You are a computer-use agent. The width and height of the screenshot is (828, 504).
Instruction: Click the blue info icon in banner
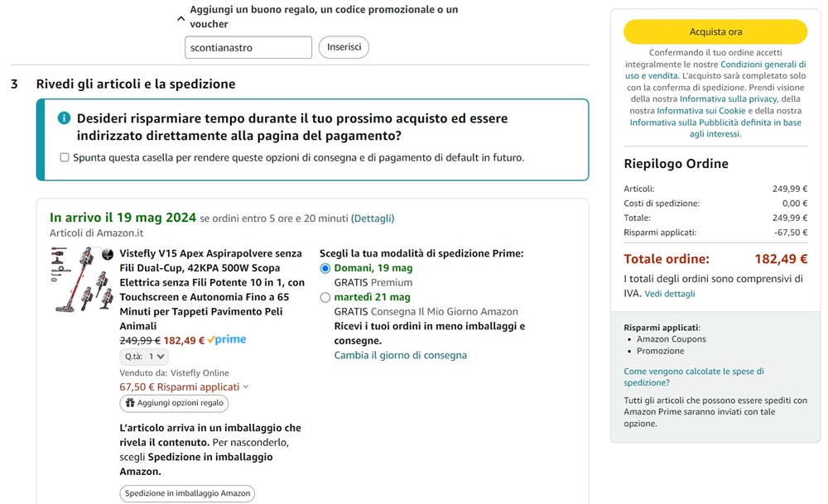tap(64, 118)
